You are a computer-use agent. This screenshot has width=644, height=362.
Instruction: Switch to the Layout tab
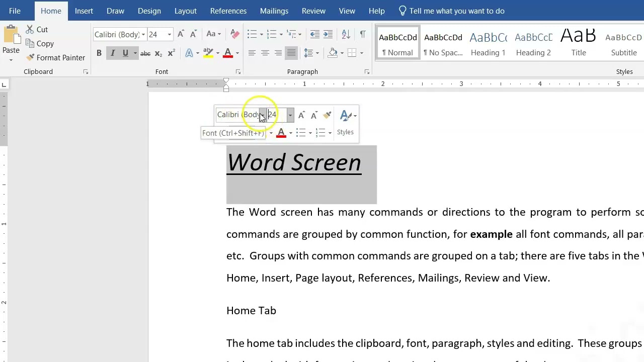[186, 11]
